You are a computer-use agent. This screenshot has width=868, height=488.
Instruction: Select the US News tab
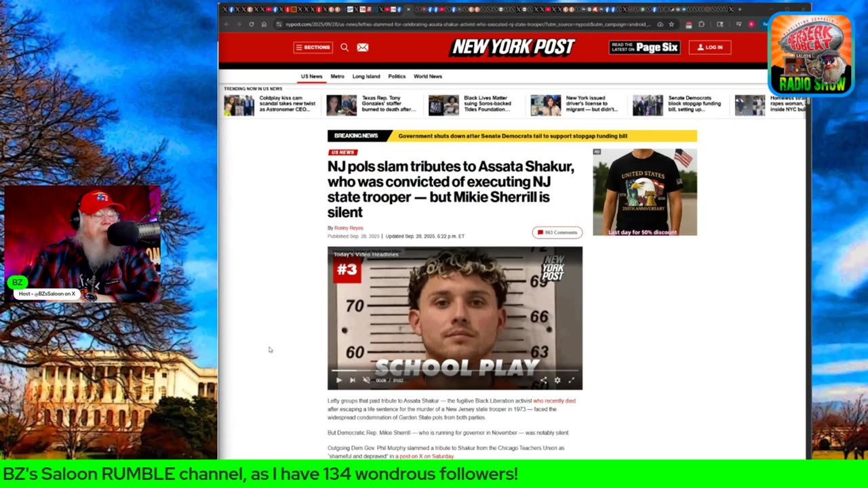pyautogui.click(x=312, y=77)
